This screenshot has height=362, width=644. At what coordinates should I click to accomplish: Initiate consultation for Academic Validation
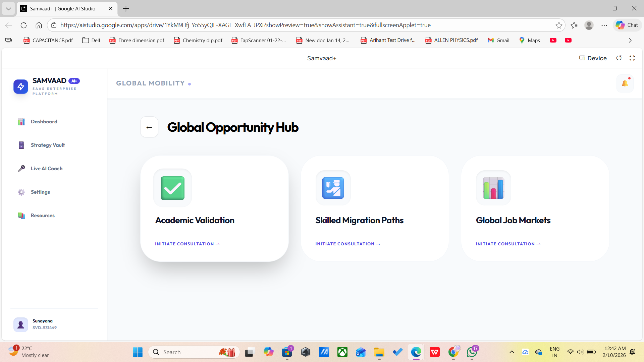[x=187, y=244]
